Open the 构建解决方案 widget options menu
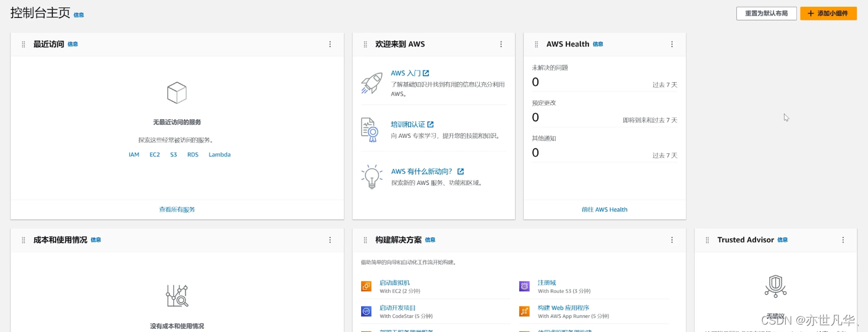 pos(672,240)
